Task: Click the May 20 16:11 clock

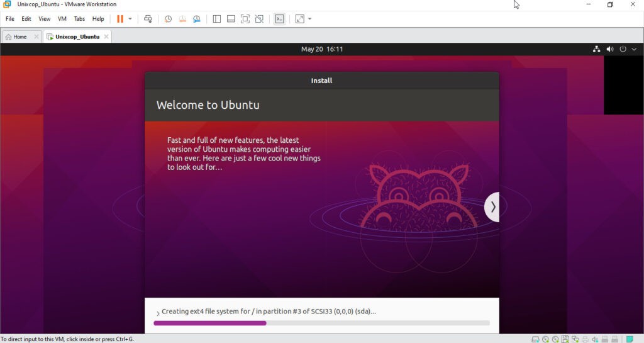Action: tap(322, 49)
